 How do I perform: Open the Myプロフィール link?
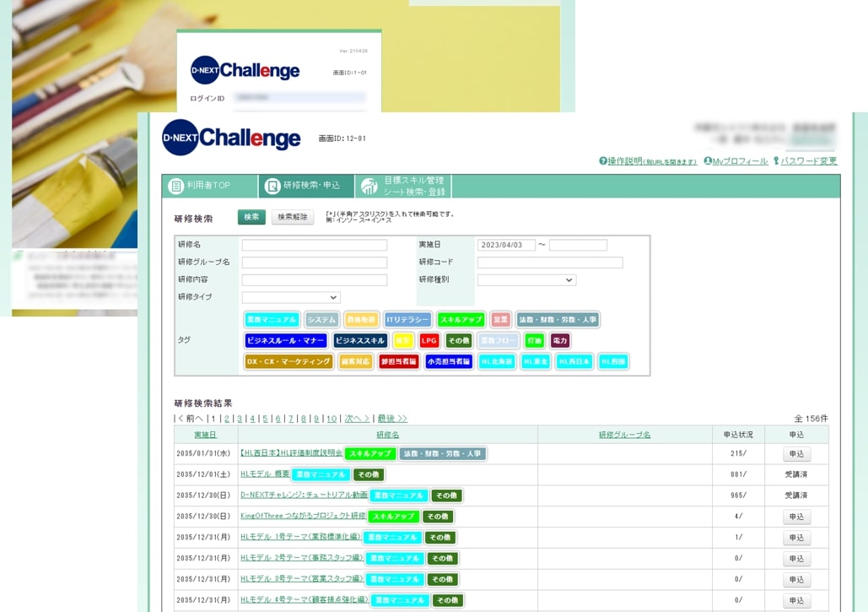coord(740,161)
